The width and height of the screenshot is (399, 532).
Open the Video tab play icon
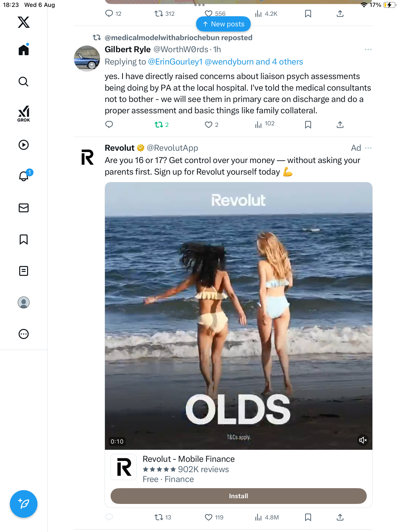click(x=24, y=145)
